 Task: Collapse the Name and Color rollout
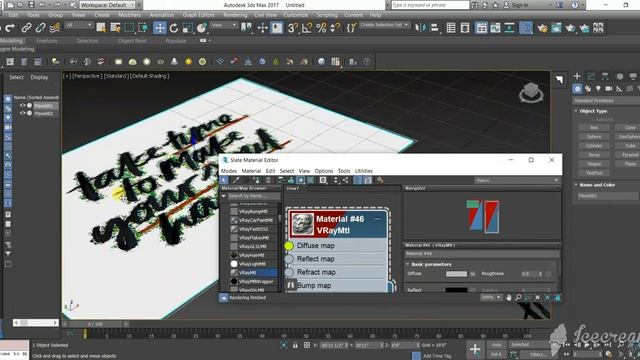[576, 185]
